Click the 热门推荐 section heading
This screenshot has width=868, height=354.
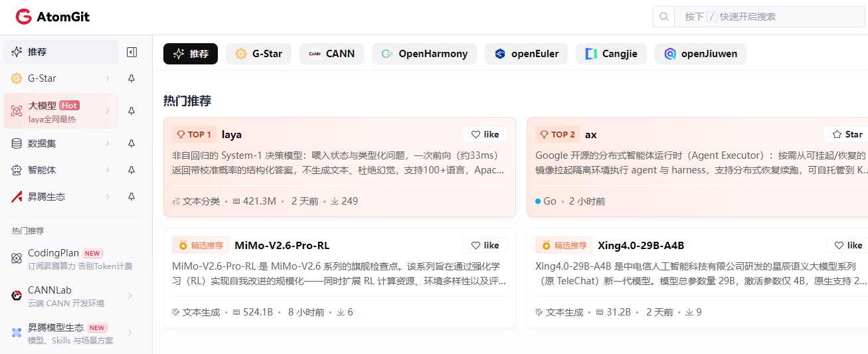click(x=187, y=100)
